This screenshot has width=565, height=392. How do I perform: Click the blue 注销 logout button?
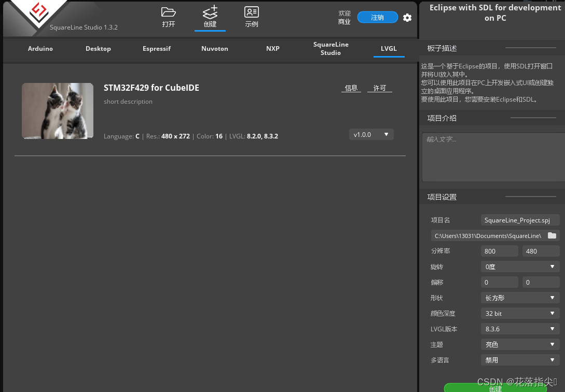pos(377,17)
